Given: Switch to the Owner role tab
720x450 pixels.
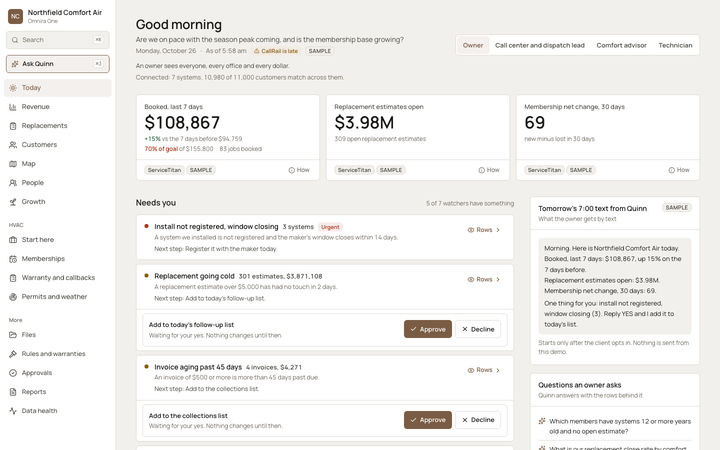Looking at the screenshot, I should tap(473, 45).
